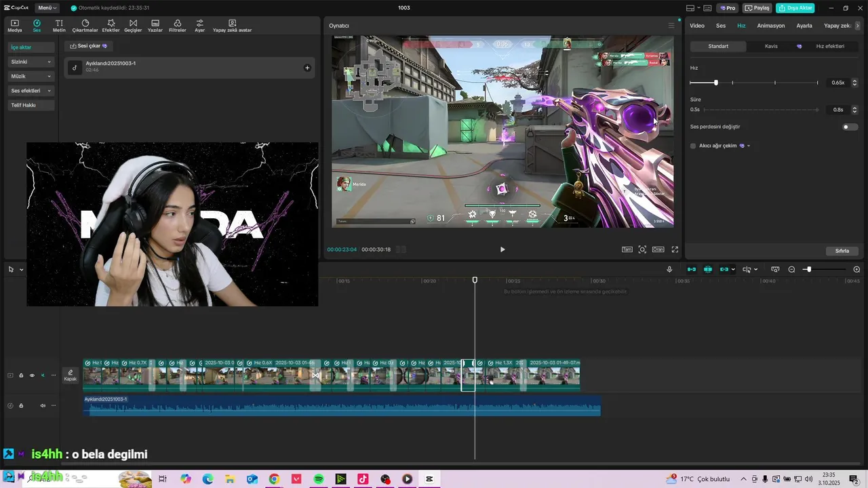Click the keyboard shortcuts icon in title bar
Viewport: 868px width, 488px height.
tap(707, 8)
